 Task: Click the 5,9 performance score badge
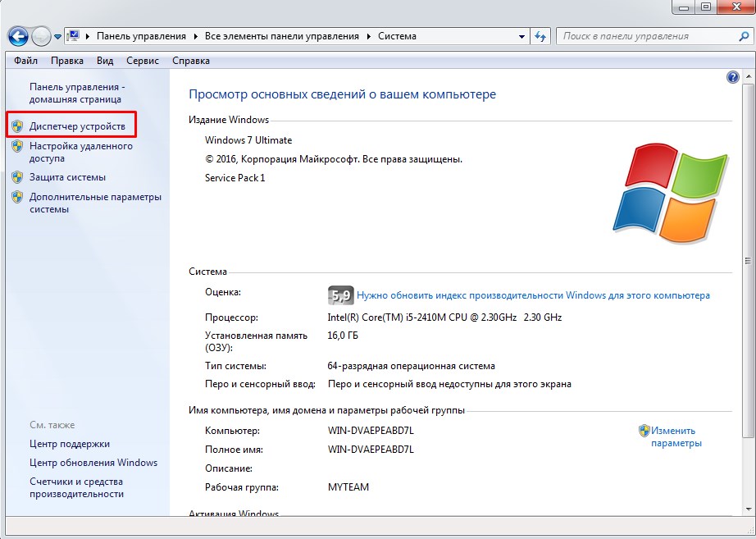[341, 295]
